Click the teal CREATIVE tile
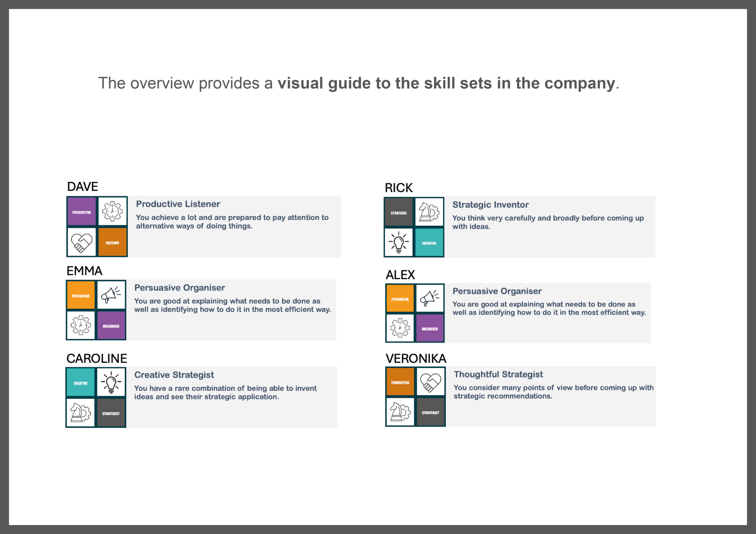Viewport: 756px width, 534px height. (81, 383)
